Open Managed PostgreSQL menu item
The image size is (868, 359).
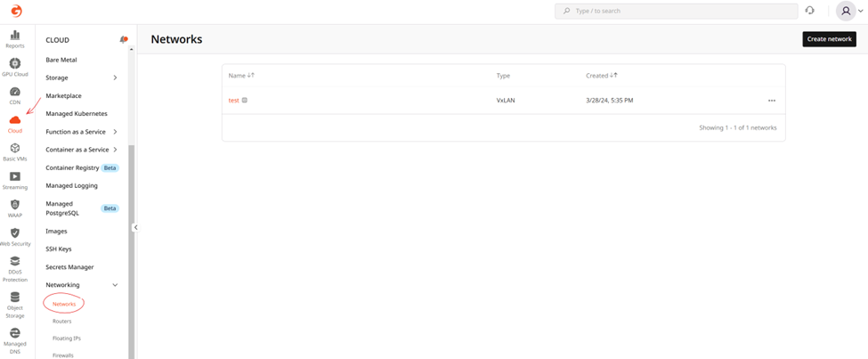tap(64, 208)
